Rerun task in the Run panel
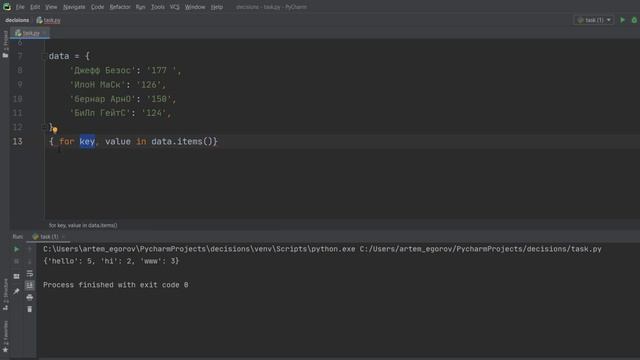Viewport: 640px width, 360px height. click(16, 249)
